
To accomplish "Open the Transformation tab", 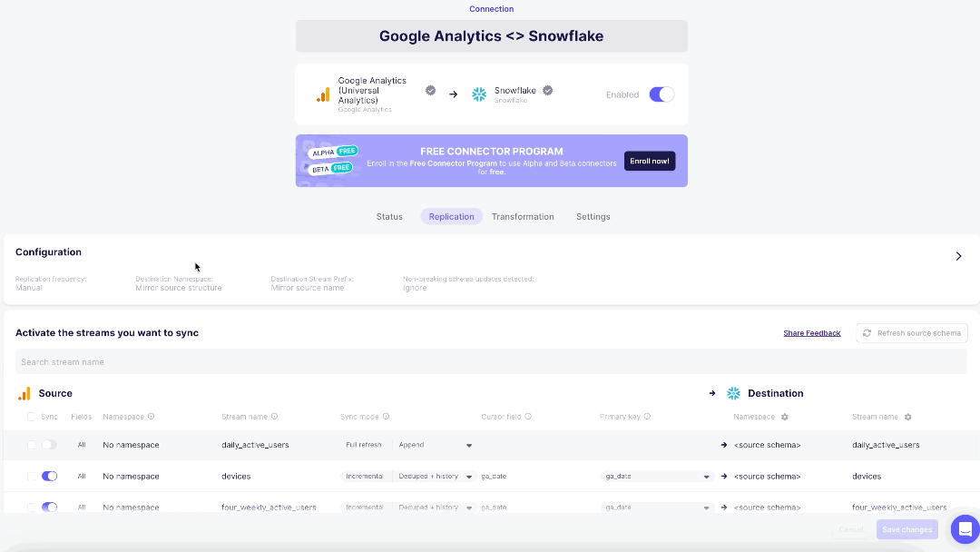I will pos(523,217).
